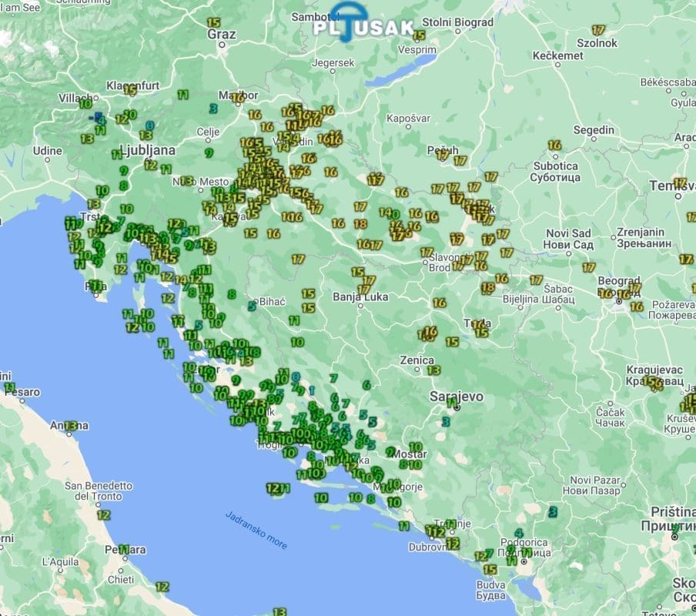The height and width of the screenshot is (616, 696).
Task: Open the 4 marker above Podgorica
Action: point(519,533)
